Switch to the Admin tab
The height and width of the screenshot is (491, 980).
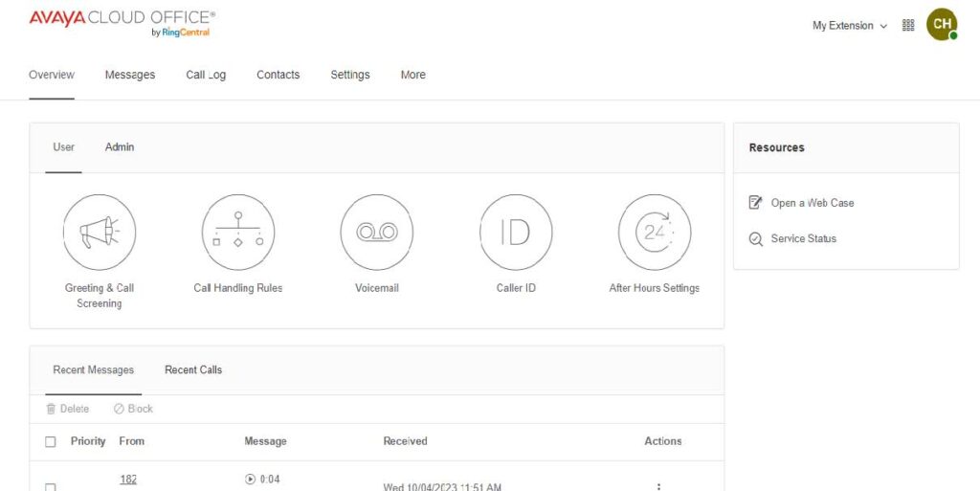pyautogui.click(x=120, y=147)
